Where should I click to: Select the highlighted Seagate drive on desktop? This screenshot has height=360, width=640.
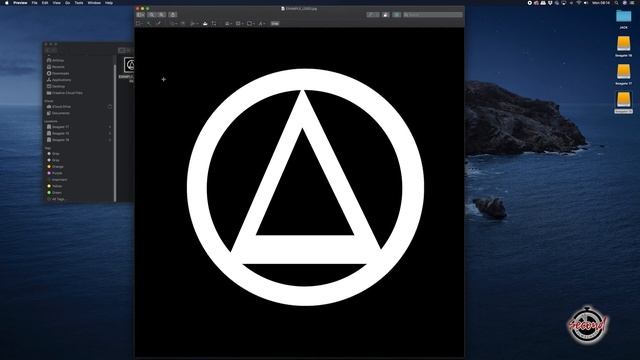click(x=623, y=100)
